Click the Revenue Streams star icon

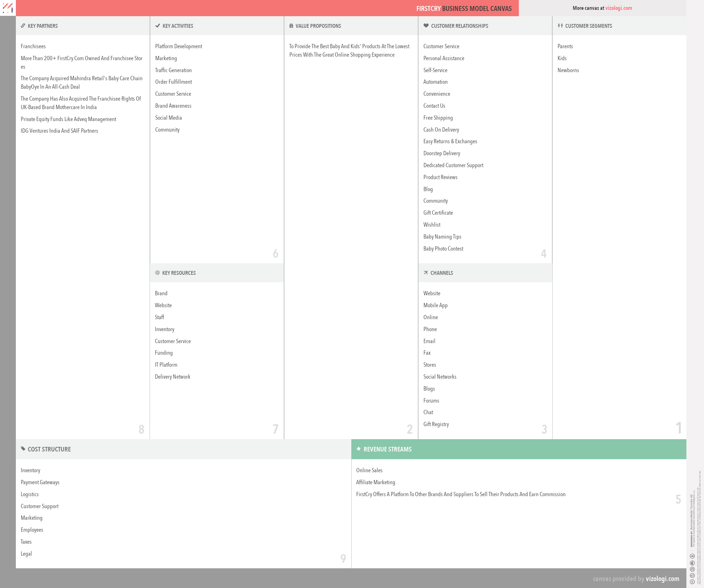click(359, 449)
